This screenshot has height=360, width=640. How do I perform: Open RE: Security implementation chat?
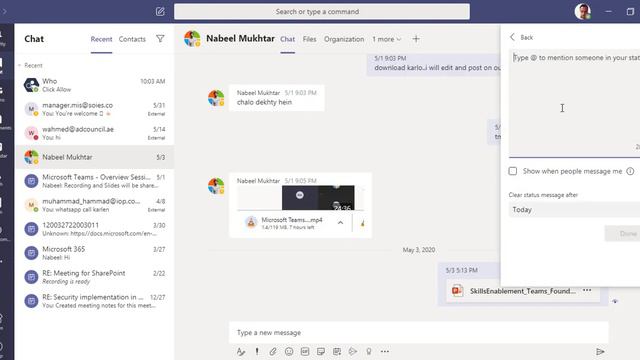click(x=95, y=301)
